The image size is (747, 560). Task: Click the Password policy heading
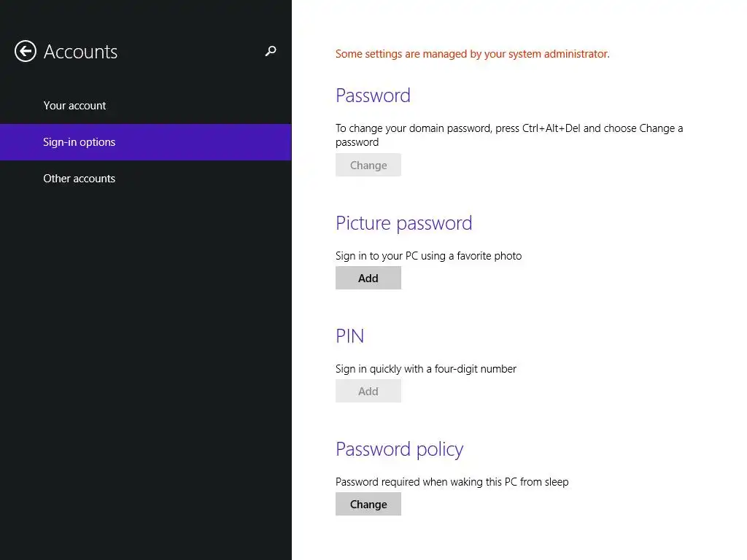coord(399,449)
